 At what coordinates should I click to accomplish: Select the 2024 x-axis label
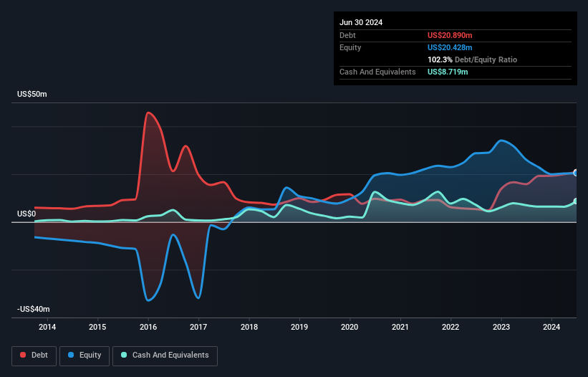coord(551,327)
